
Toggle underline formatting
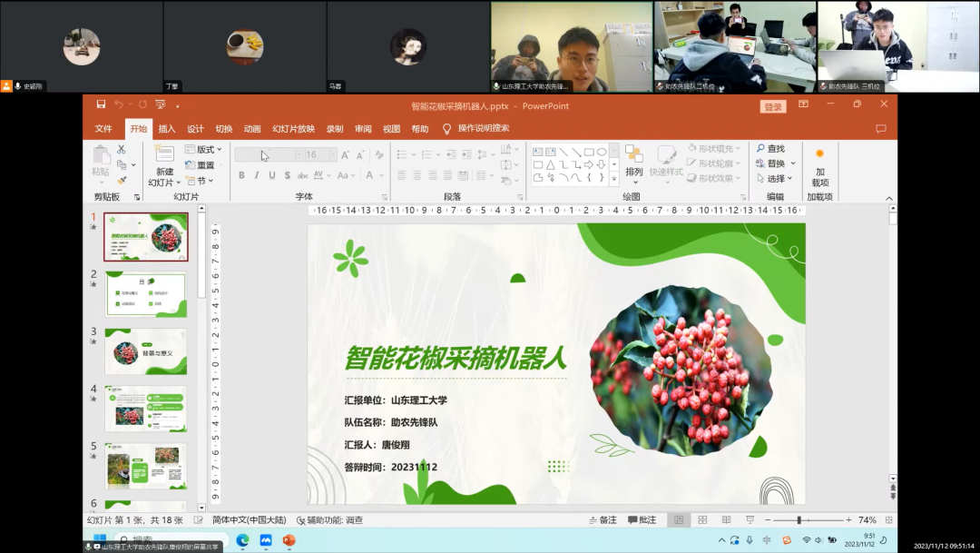click(x=271, y=174)
